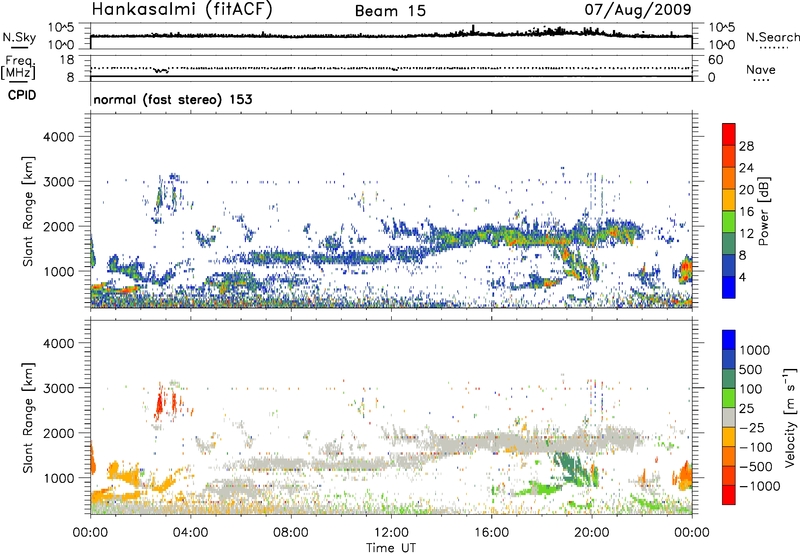Click the 'normal (fast stereo) 153' text
This screenshot has width=800, height=554.
click(x=173, y=99)
